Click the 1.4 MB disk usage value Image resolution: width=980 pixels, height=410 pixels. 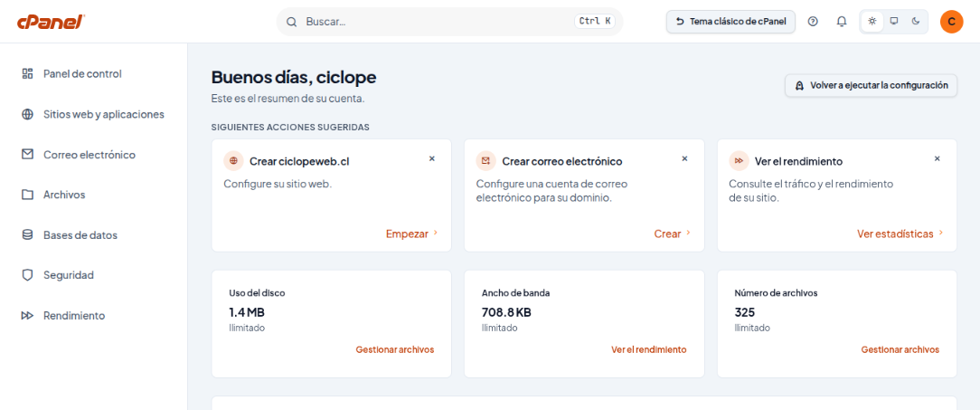click(x=247, y=311)
